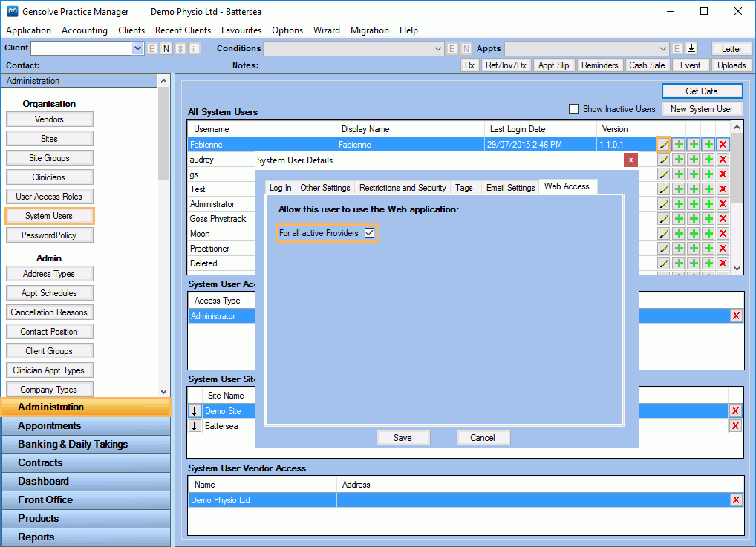Open the Accounting menu

tap(85, 30)
